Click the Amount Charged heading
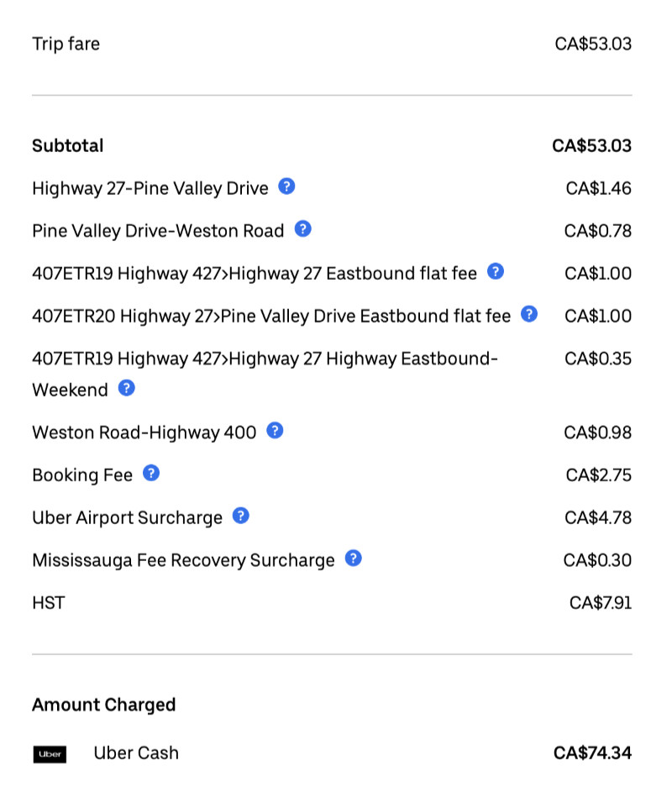The height and width of the screenshot is (787, 672). (x=103, y=705)
